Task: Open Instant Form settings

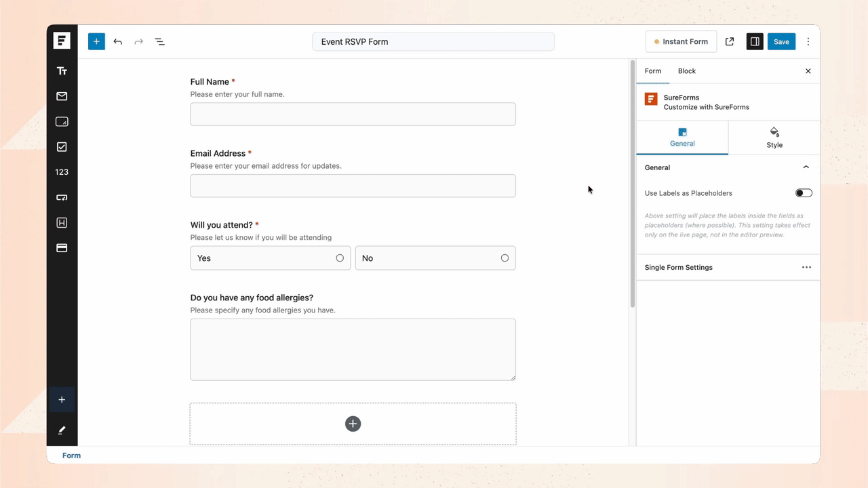Action: click(x=680, y=41)
